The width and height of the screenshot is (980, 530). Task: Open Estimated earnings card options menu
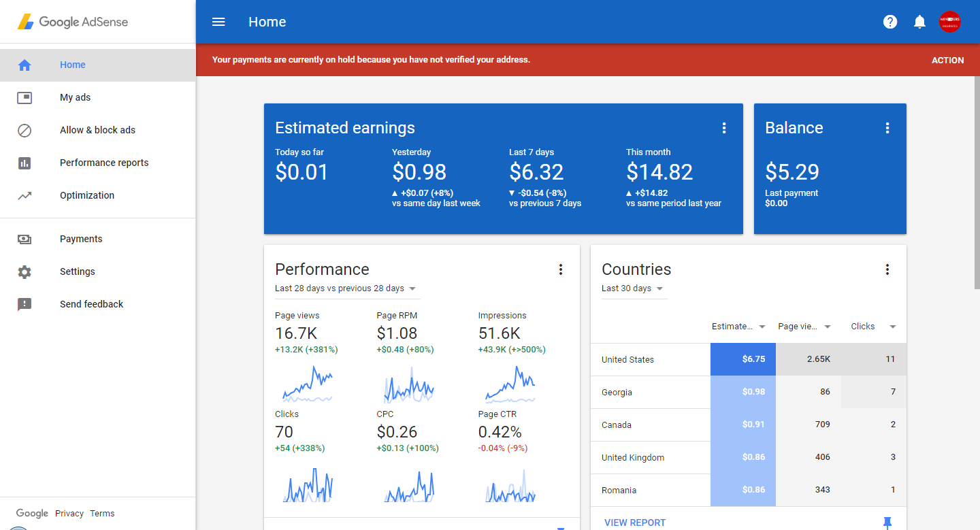[x=723, y=128]
